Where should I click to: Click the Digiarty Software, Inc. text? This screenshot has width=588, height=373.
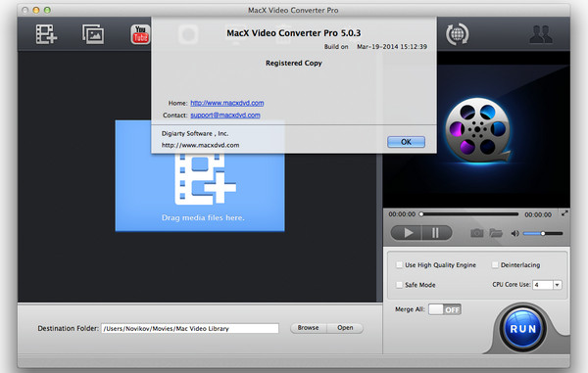[195, 133]
